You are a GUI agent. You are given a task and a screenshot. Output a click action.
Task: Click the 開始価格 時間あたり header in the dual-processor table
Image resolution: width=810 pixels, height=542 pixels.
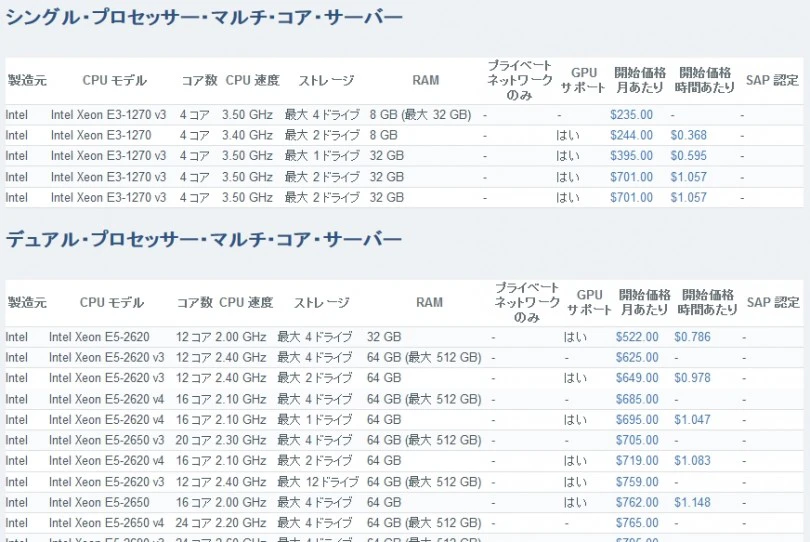pyautogui.click(x=707, y=302)
